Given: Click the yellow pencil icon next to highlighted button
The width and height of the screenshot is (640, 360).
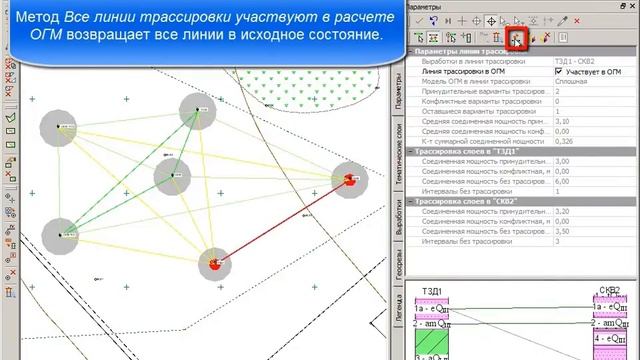Looking at the screenshot, I should [533, 38].
